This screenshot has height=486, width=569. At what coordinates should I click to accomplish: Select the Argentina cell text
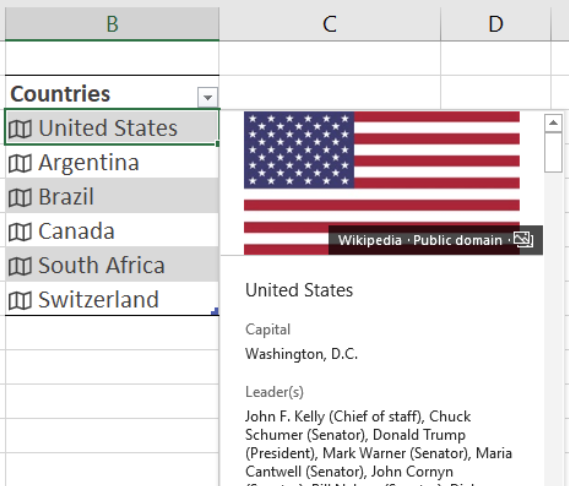89,163
